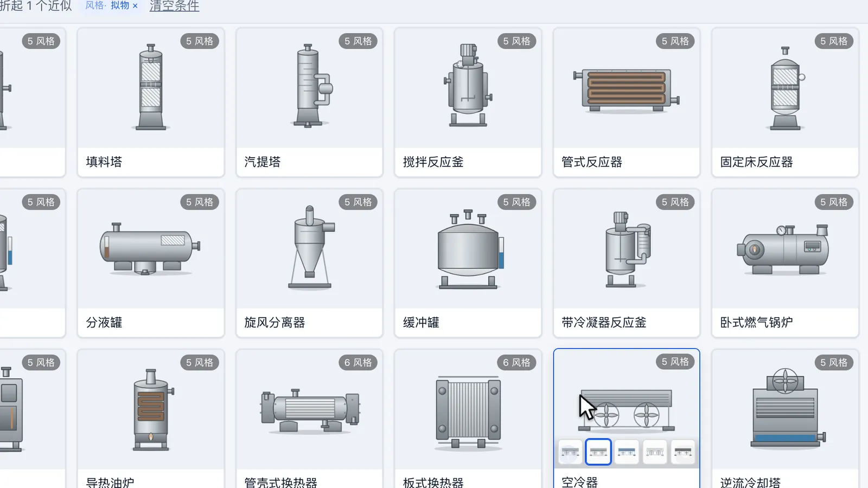Image resolution: width=868 pixels, height=488 pixels.
Task: Show the 5 风格 badge on 卧式燃气锅炉
Action: pos(834,202)
